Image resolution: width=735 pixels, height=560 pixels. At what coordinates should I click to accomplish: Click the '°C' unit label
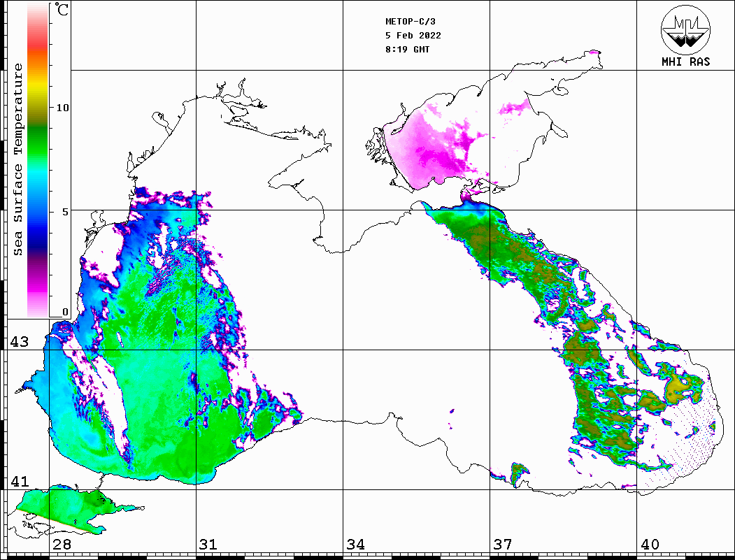pyautogui.click(x=61, y=9)
